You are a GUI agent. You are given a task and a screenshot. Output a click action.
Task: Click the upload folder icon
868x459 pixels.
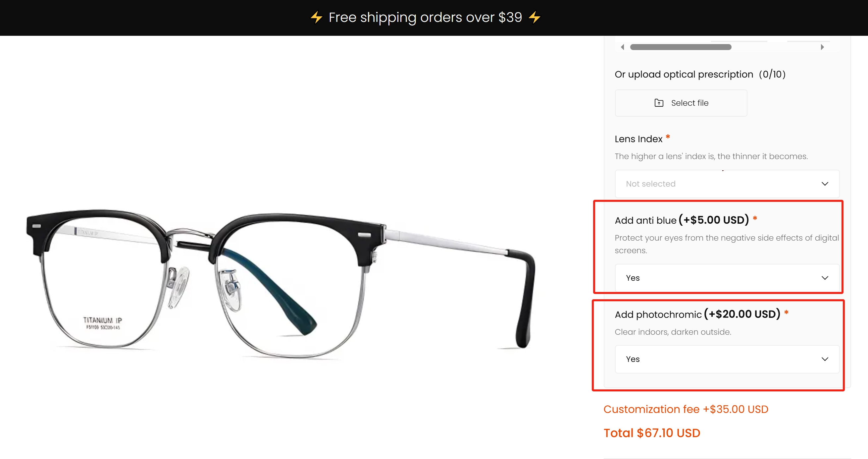coord(659,103)
